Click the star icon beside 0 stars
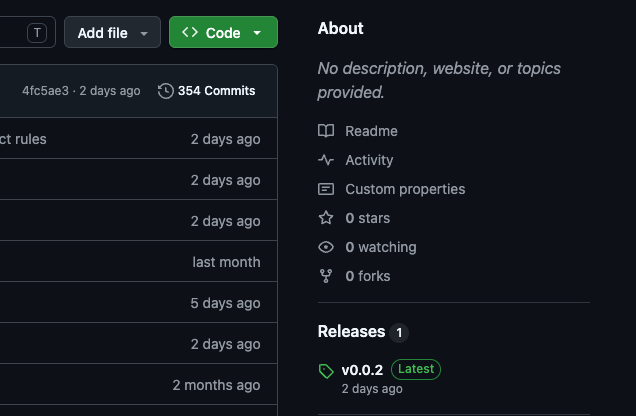Screen dimensions: 636x416 (326, 218)
